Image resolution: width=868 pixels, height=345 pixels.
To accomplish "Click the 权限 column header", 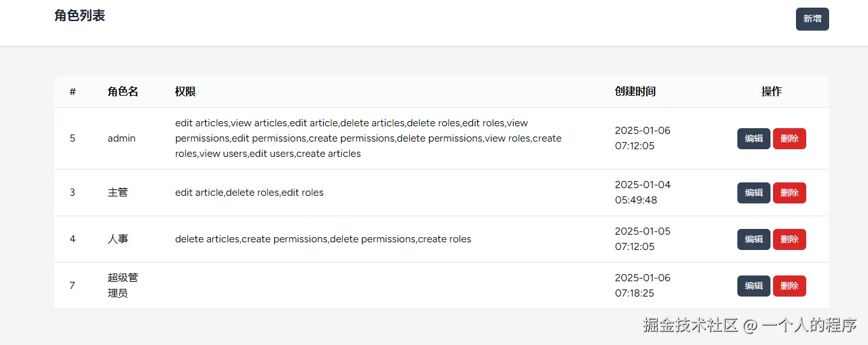I will [x=185, y=92].
